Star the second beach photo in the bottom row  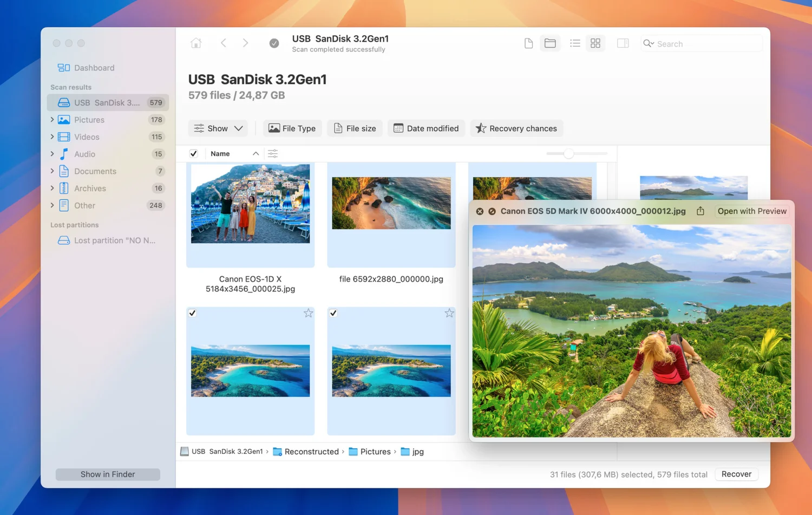[449, 313]
